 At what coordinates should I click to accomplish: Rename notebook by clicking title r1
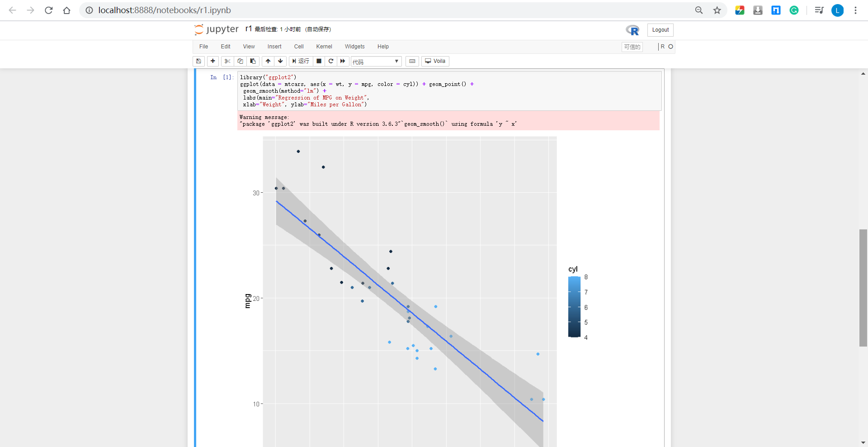[x=248, y=29]
